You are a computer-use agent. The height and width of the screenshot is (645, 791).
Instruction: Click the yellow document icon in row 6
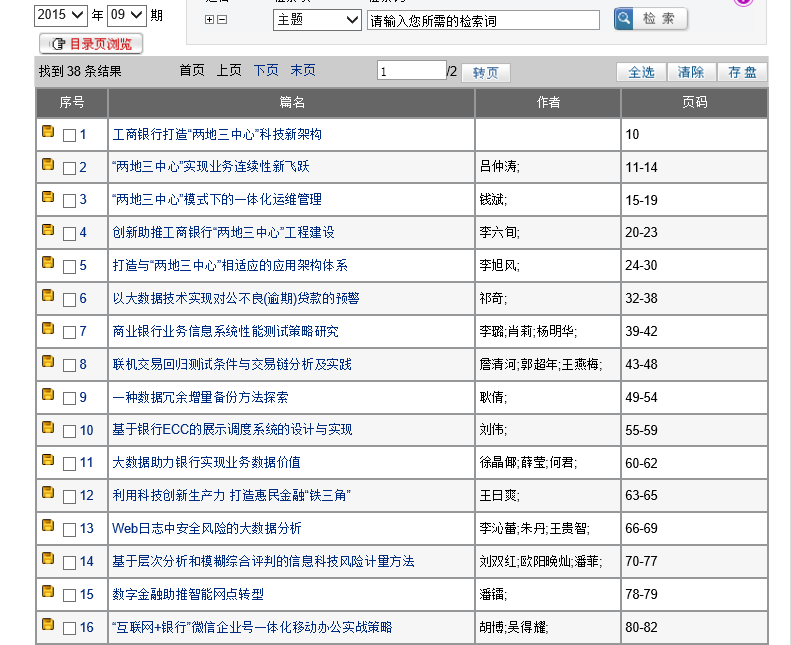pos(48,295)
